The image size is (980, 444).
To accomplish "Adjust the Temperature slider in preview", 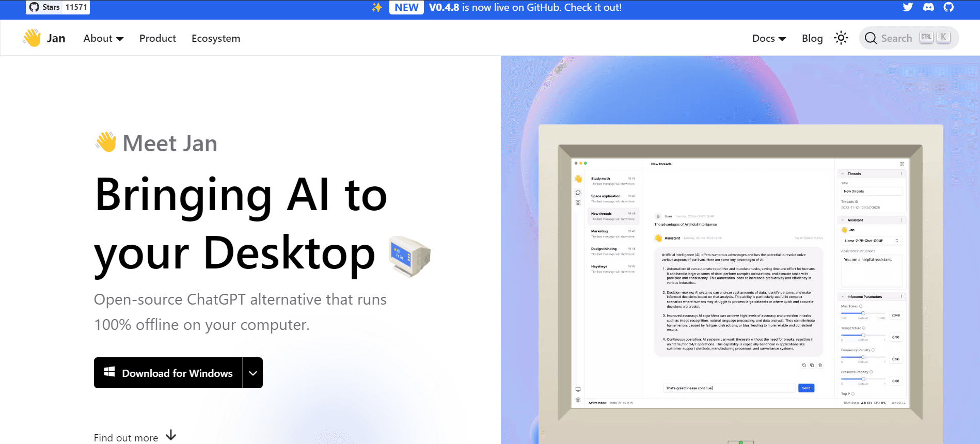I will click(863, 335).
